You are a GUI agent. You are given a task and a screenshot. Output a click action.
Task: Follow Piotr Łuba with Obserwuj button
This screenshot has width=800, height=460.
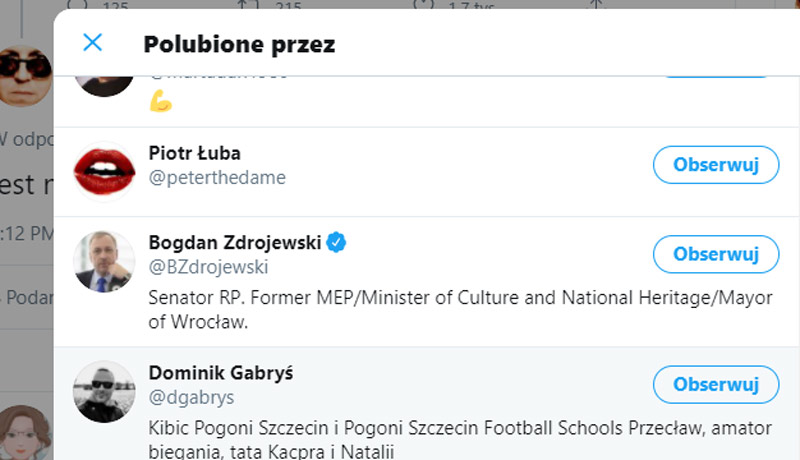pos(715,164)
